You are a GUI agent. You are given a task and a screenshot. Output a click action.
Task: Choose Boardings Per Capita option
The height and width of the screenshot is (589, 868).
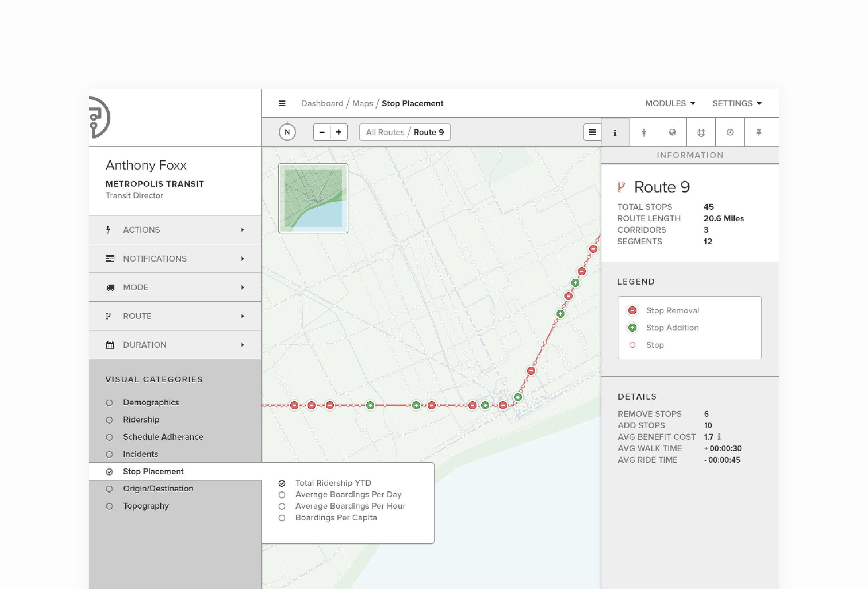tap(328, 518)
